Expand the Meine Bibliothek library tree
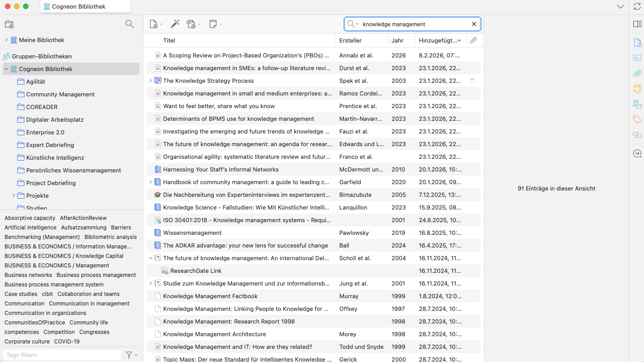Viewport: 644px width, 362px height. pyautogui.click(x=6, y=40)
